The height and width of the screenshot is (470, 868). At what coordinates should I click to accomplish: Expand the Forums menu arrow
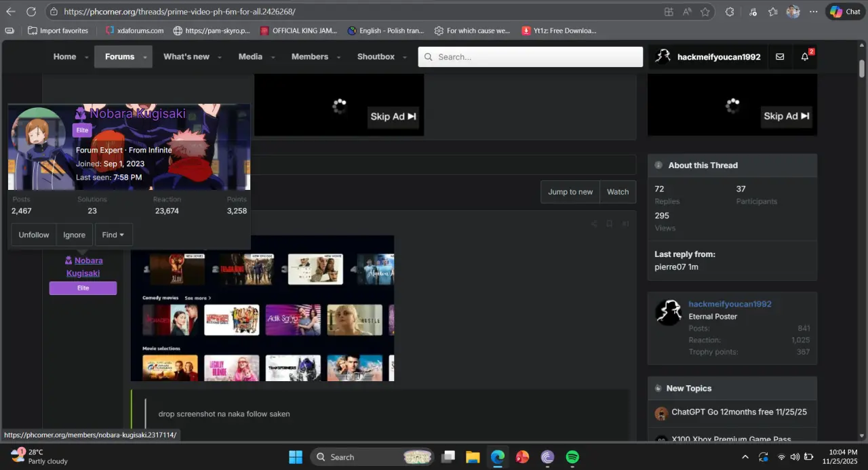145,58
